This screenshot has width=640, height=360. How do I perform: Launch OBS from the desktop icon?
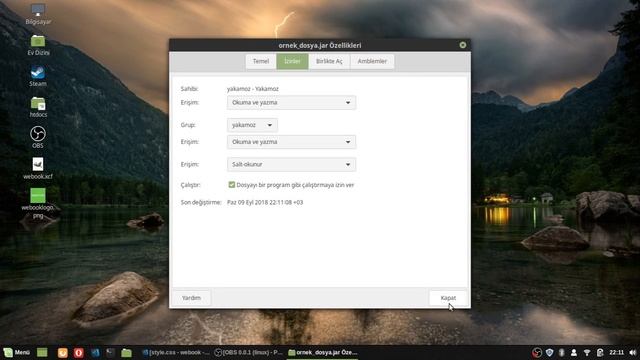(38, 138)
